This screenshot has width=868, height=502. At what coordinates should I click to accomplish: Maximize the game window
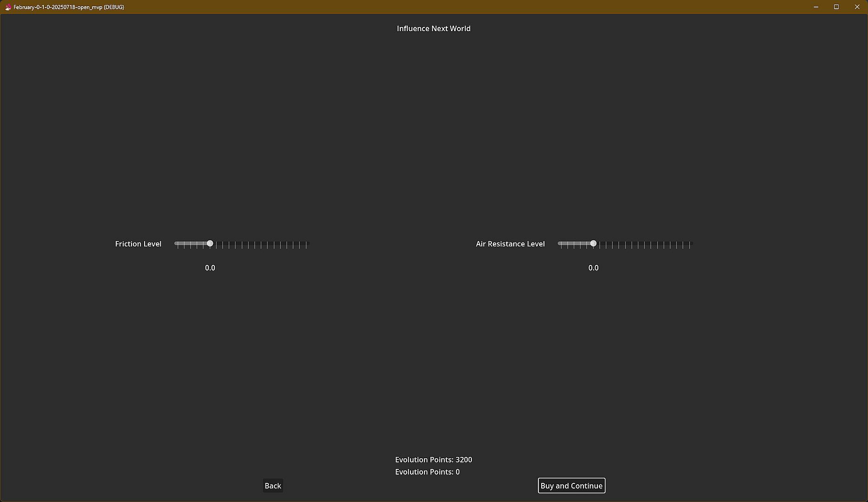(x=836, y=7)
